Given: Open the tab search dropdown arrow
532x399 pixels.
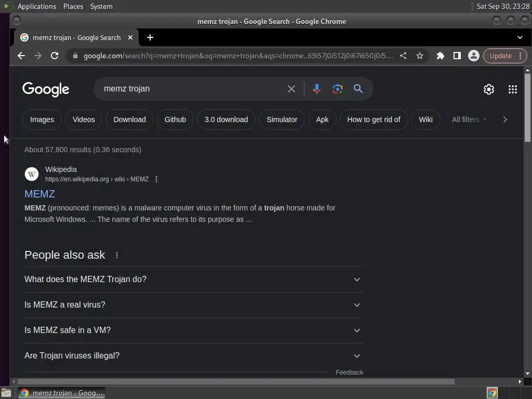Looking at the screenshot, I should point(520,37).
